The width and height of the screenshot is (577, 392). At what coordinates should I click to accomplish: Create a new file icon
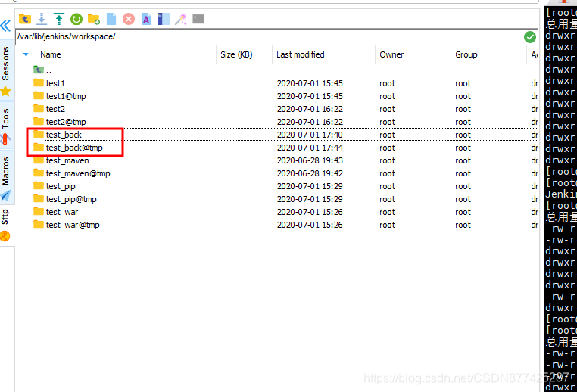(x=111, y=19)
